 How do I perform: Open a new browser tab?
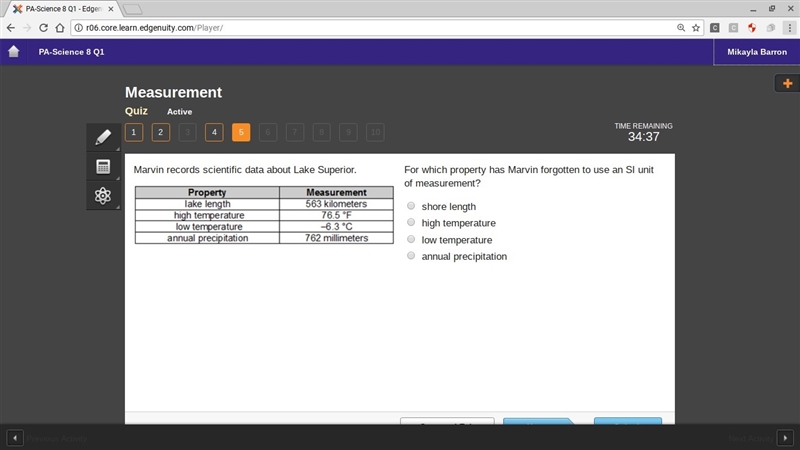tap(133, 9)
